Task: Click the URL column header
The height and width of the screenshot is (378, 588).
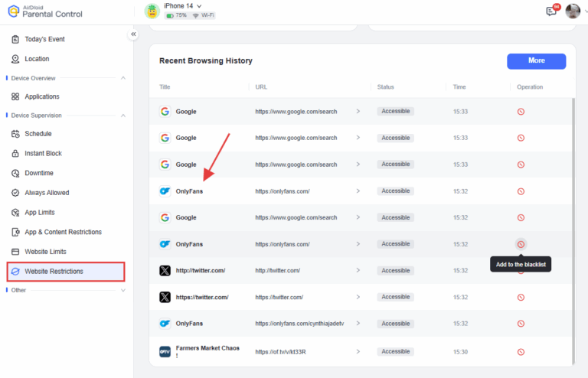Action: pyautogui.click(x=261, y=87)
